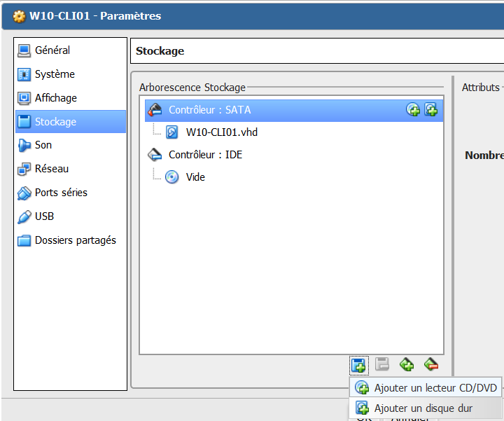The width and height of the screenshot is (504, 421).
Task: Add hard disk to SATA controller row icon
Action: click(431, 110)
